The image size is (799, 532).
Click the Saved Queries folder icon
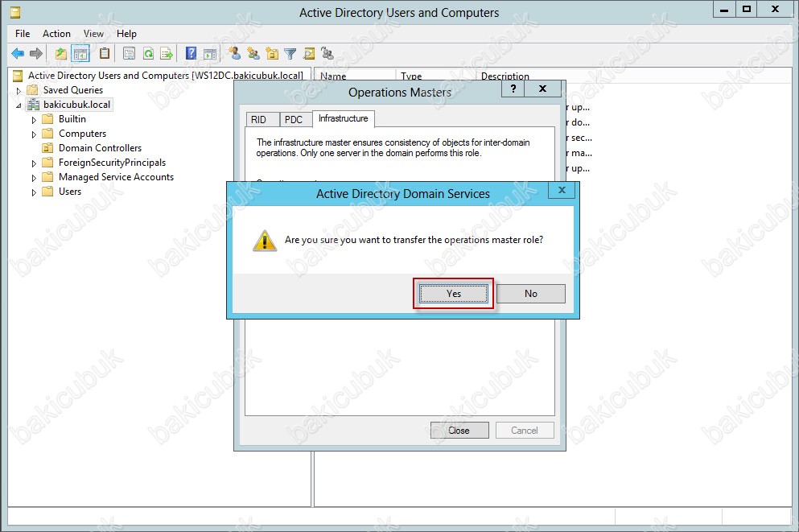33,90
